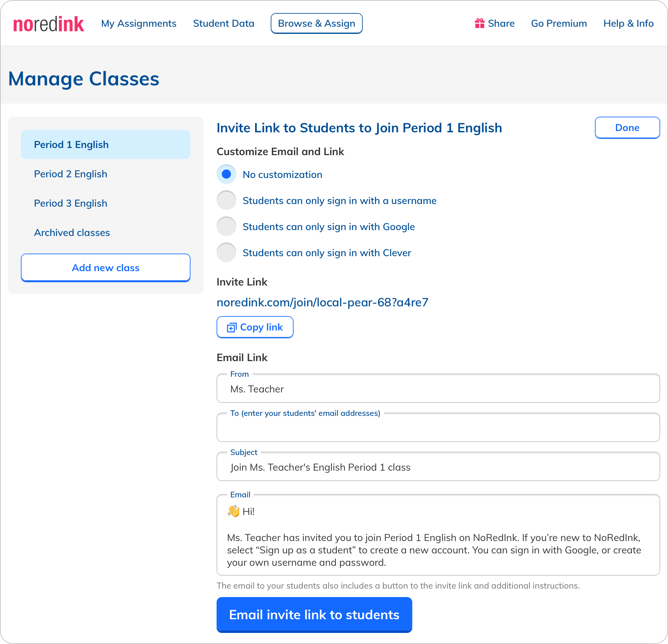Open Help & Info menu

pyautogui.click(x=628, y=23)
